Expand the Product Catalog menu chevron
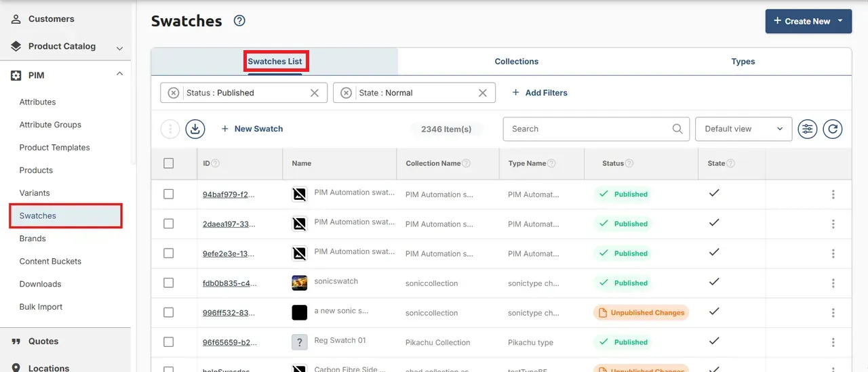This screenshot has width=868, height=372. (119, 48)
